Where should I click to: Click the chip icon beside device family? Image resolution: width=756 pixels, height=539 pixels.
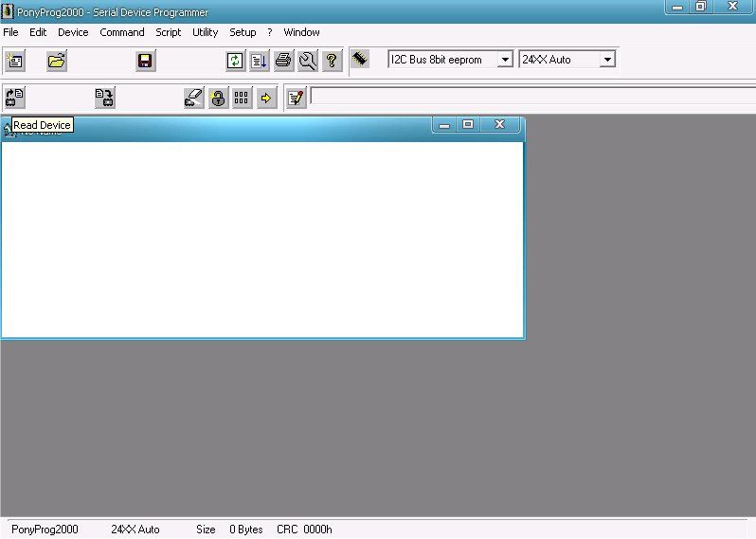tap(360, 59)
